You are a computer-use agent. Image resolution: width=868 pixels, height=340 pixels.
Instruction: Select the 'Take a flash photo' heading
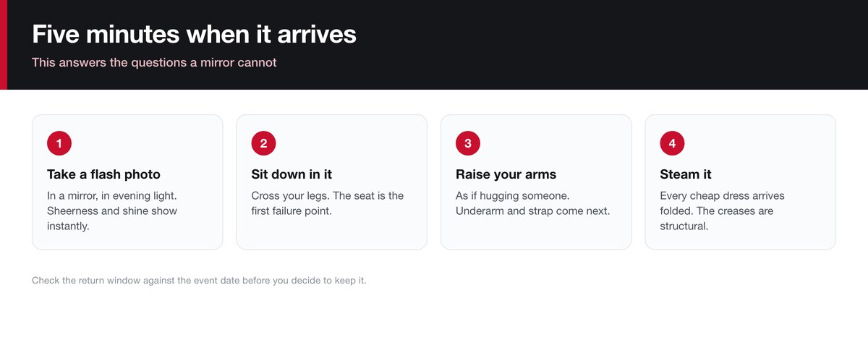click(x=103, y=174)
